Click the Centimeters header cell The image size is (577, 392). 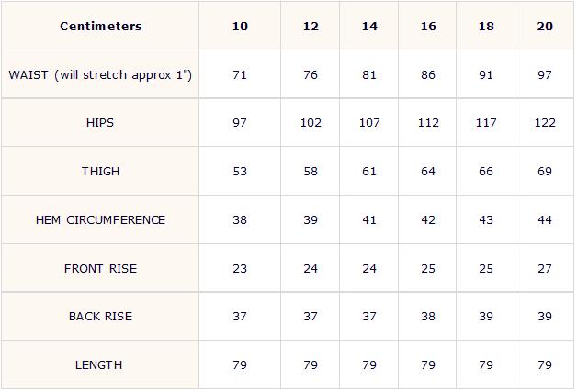pyautogui.click(x=100, y=26)
